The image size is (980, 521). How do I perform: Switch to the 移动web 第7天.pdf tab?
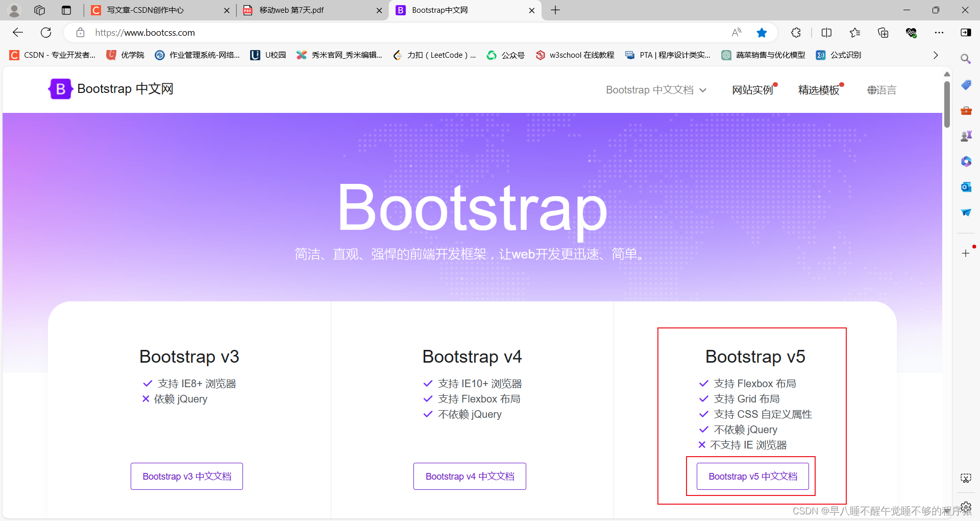[x=306, y=10]
